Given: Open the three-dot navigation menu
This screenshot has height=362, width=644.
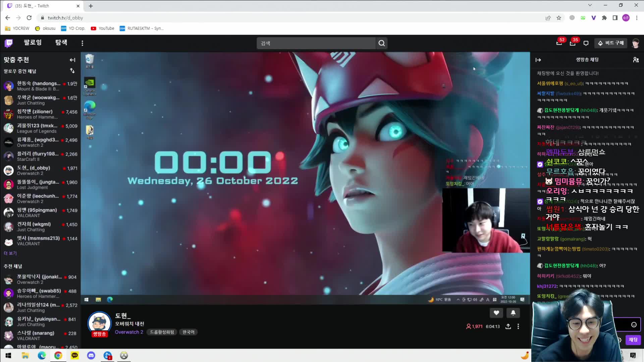Looking at the screenshot, I should [x=82, y=43].
